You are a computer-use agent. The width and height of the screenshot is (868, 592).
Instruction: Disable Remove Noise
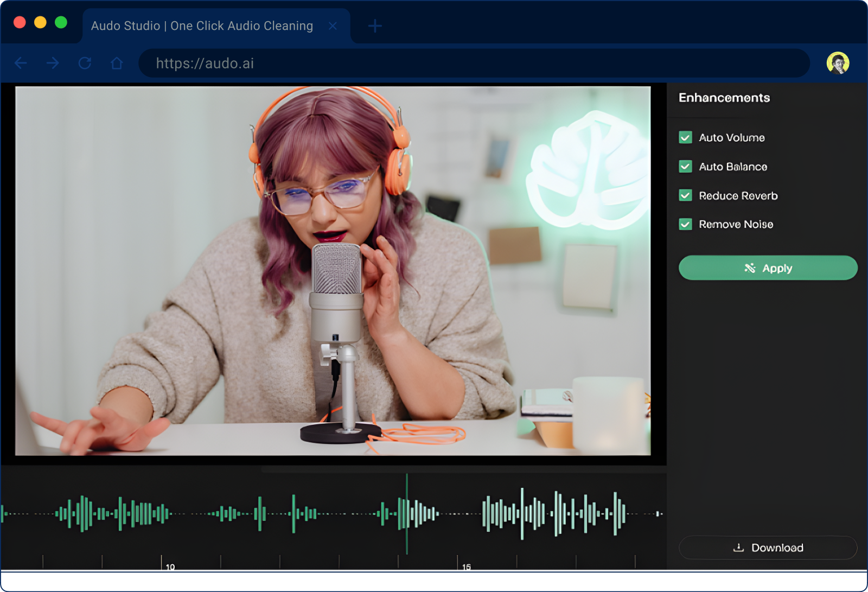685,224
